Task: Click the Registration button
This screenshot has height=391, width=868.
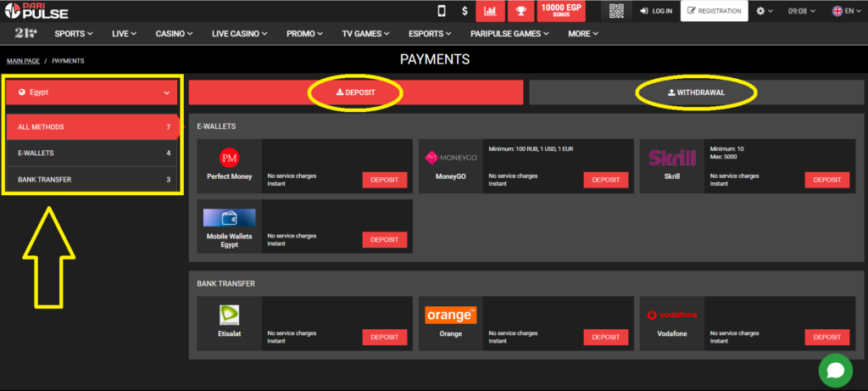Action: point(714,11)
